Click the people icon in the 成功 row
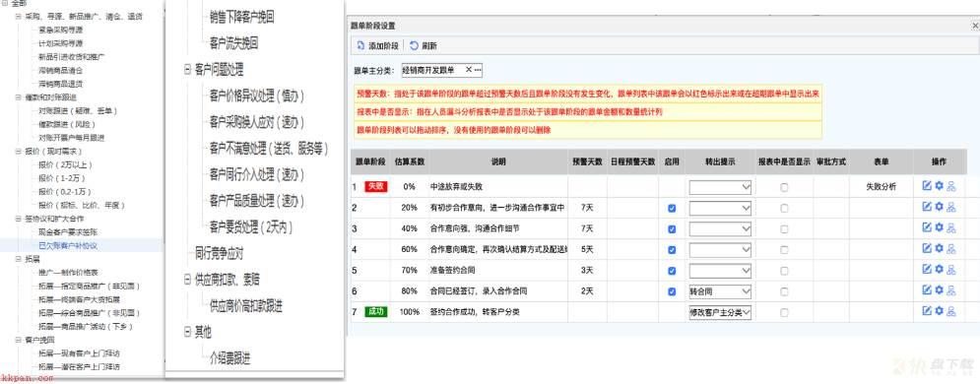This screenshot has width=980, height=384. pyautogui.click(x=950, y=311)
